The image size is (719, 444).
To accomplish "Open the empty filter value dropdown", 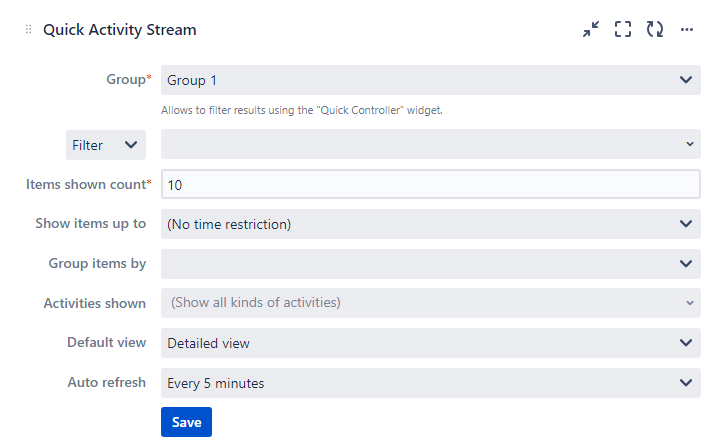I will pos(430,145).
